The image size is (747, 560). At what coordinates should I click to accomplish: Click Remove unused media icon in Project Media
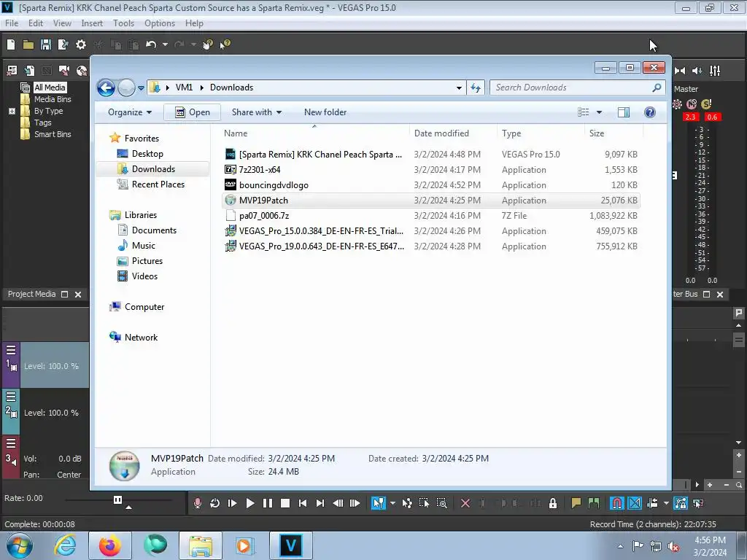pos(12,71)
